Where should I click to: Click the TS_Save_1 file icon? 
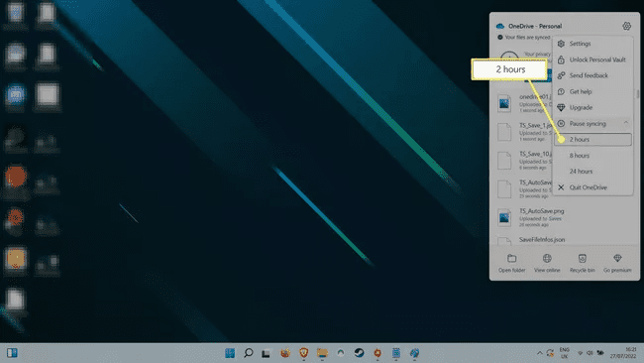pos(504,132)
